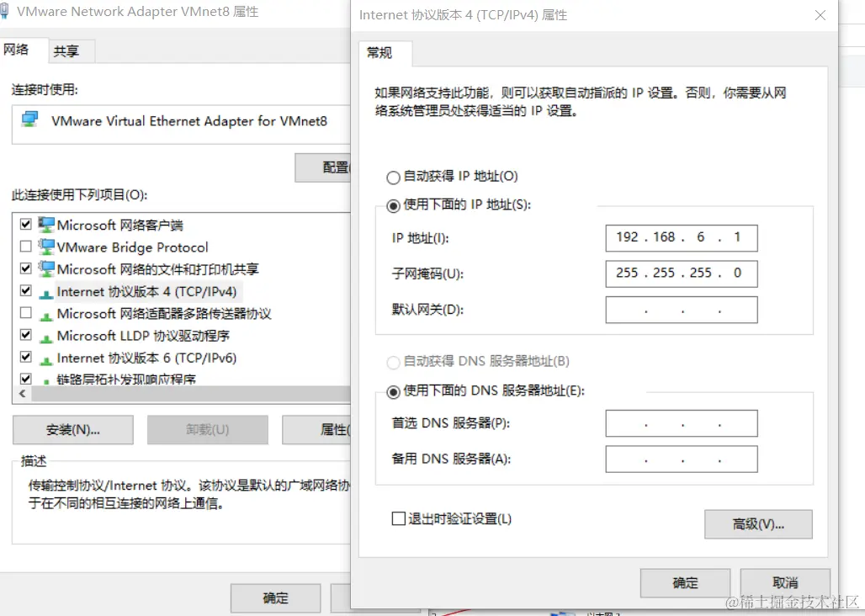Image resolution: width=865 pixels, height=616 pixels.
Task: Click the Microsoft 网络适配器多路传送器协议 icon
Action: point(46,316)
